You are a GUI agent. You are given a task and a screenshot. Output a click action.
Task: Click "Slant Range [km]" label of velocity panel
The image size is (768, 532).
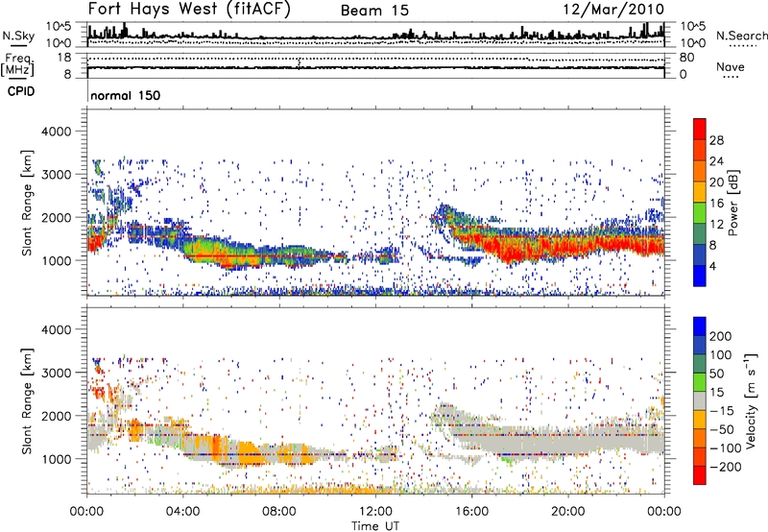pyautogui.click(x=27, y=401)
